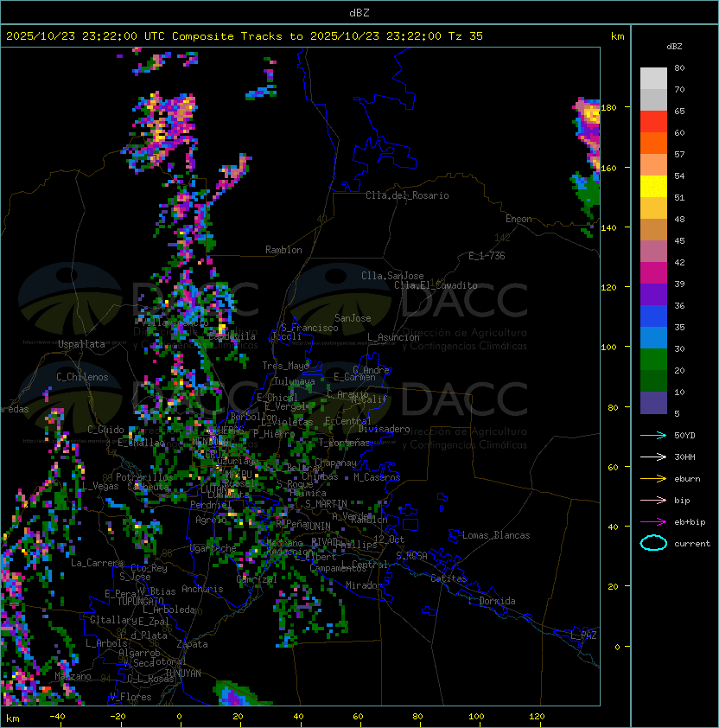
Task: Click the 'Clla.del_Rosario' place label
Action: [407, 195]
